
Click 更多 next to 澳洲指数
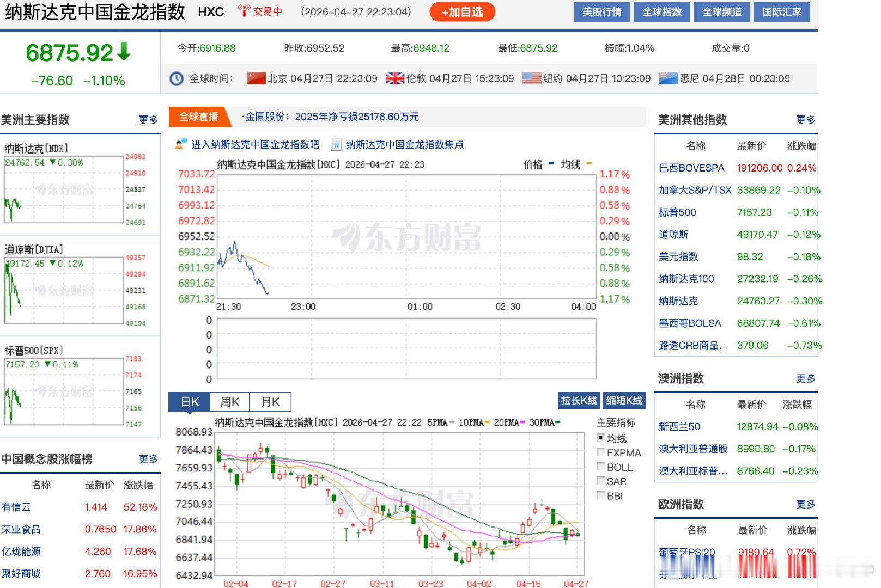click(806, 378)
